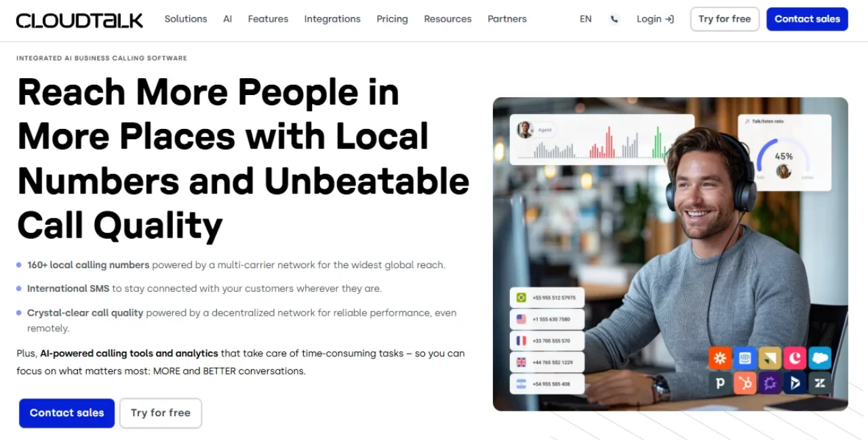The image size is (868, 448).
Task: Click the Brazil flag phone number card
Action: [547, 297]
